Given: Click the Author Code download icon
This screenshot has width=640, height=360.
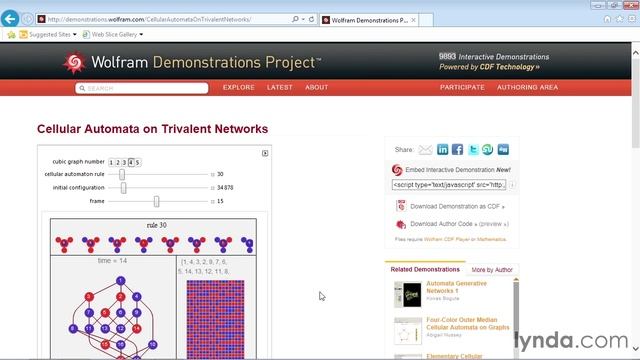Looking at the screenshot, I should click(401, 224).
